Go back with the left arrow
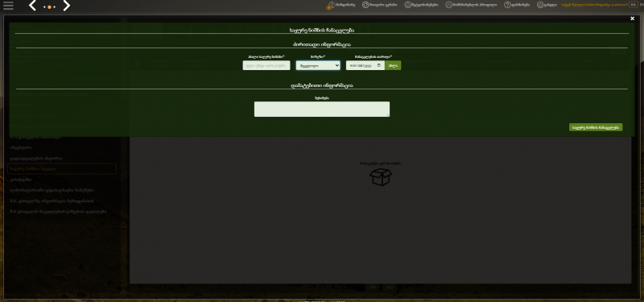 pyautogui.click(x=33, y=6)
